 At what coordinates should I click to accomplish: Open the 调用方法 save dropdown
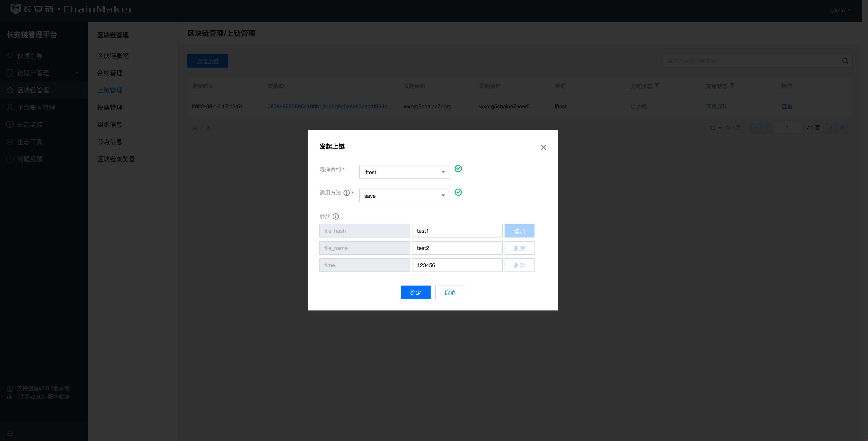404,196
